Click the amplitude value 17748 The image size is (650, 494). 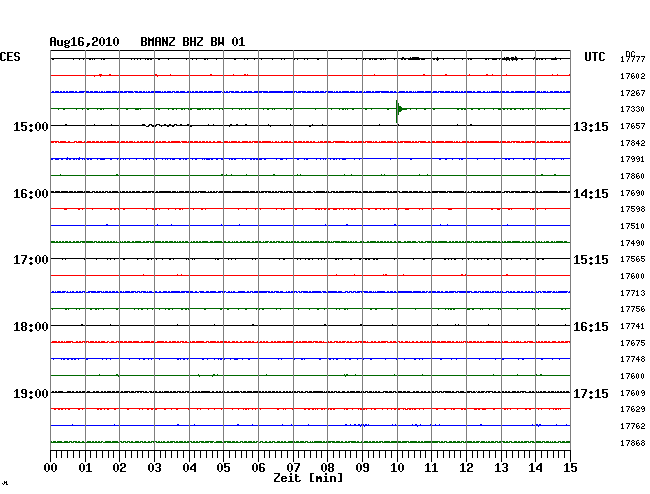pyautogui.click(x=633, y=359)
